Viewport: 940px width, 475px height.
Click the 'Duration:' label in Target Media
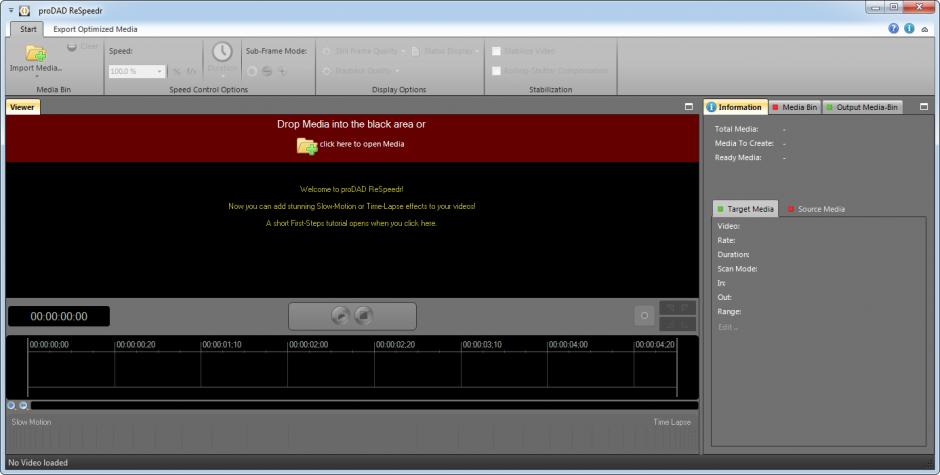[733, 254]
